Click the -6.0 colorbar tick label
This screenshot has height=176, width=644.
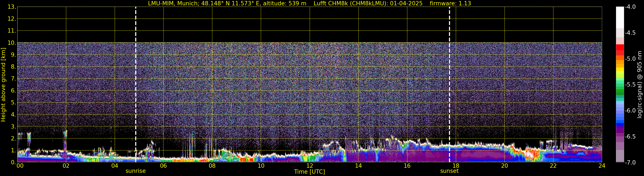click(x=630, y=110)
